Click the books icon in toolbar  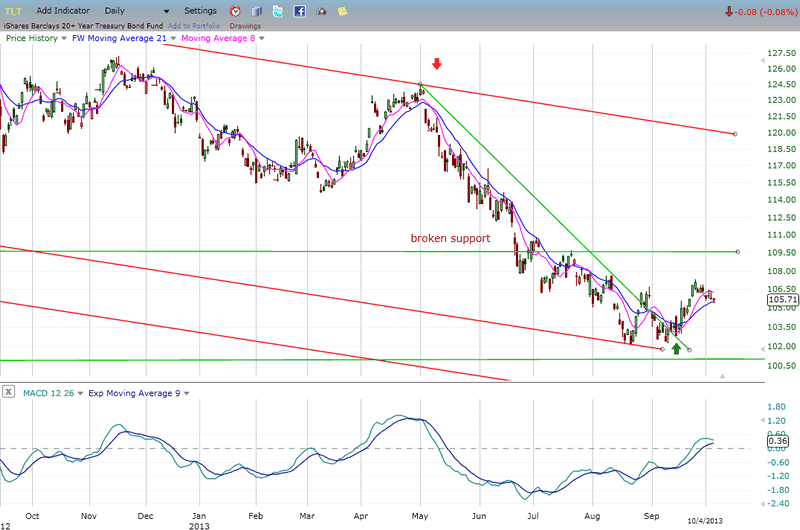[x=255, y=11]
